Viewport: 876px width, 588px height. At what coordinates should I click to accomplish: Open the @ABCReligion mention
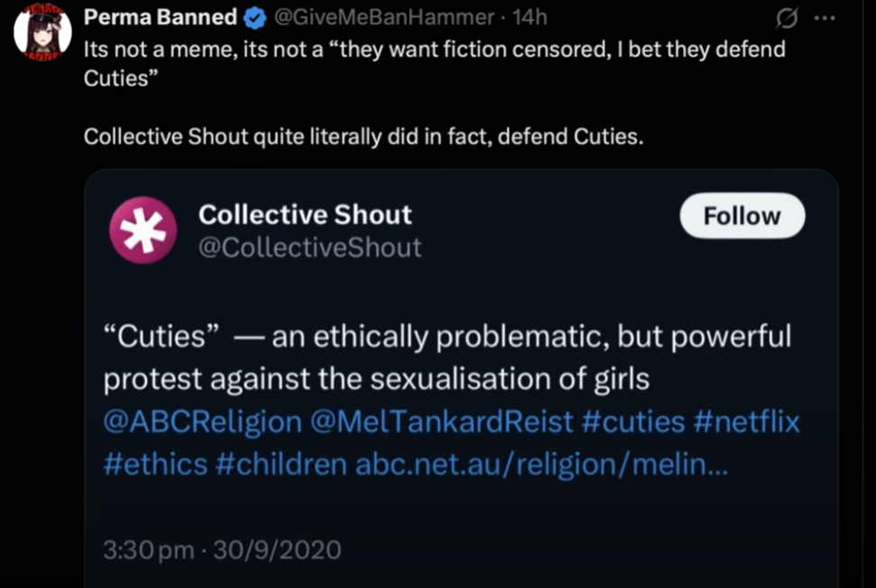[x=202, y=422]
